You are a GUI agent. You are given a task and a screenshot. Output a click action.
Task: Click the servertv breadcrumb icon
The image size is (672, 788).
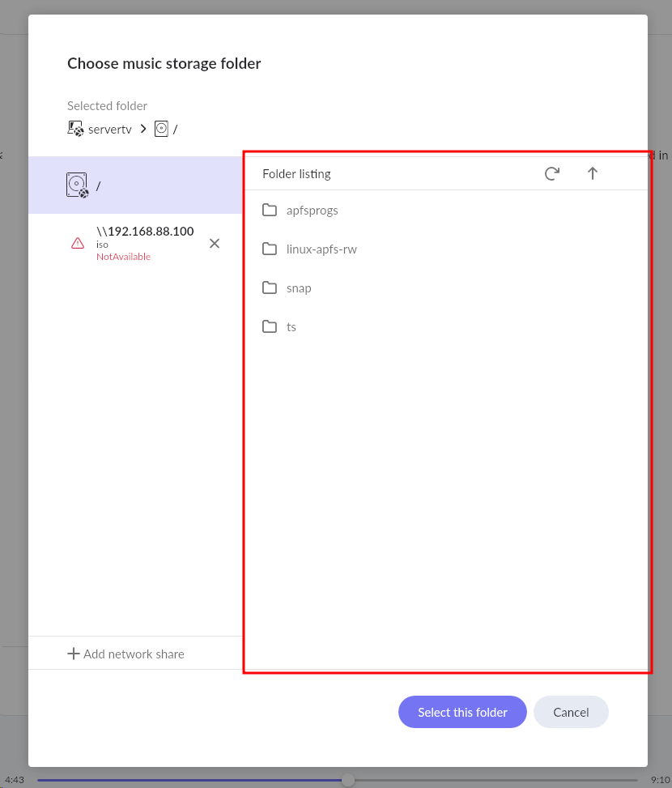(75, 129)
